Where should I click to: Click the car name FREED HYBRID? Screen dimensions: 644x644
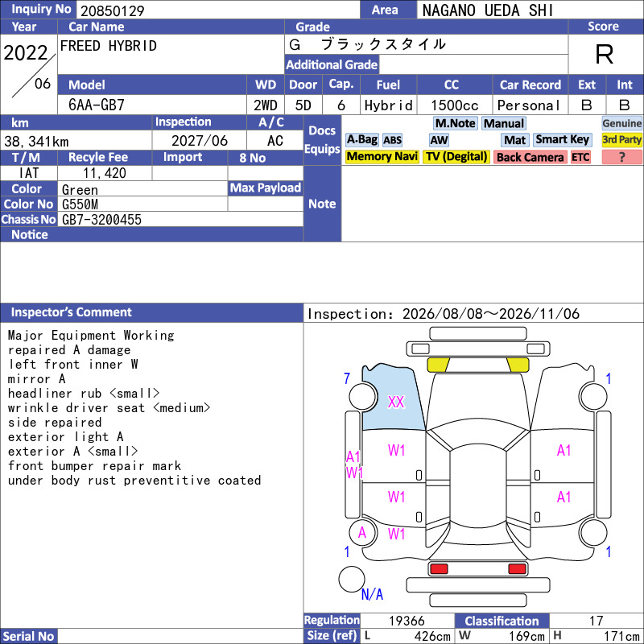(109, 46)
